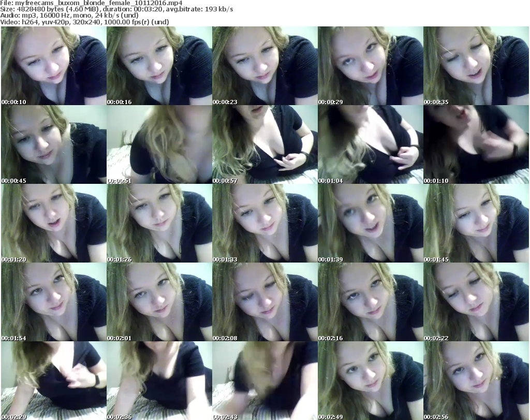Open the frame at 00:02:36

(159, 381)
